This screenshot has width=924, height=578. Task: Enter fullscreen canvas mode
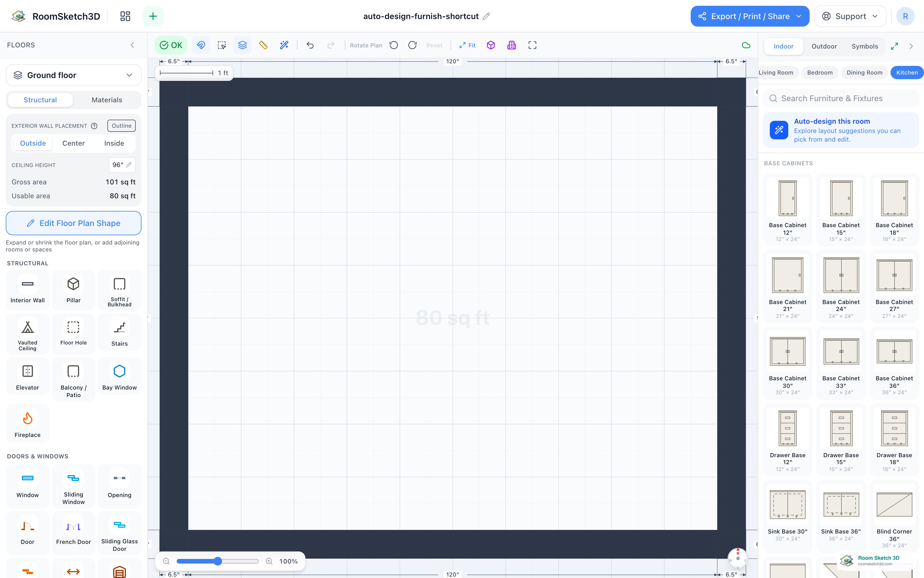532,45
